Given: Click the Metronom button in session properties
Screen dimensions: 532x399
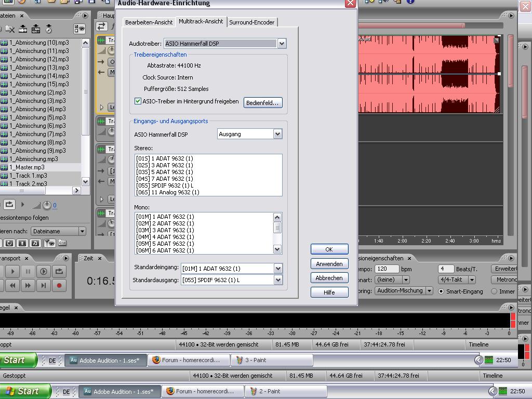Looking at the screenshot, I should 504,280.
